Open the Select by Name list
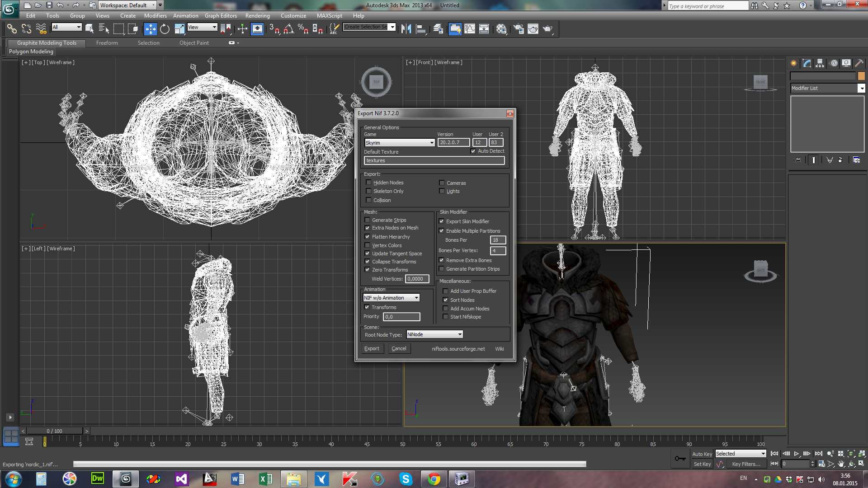Viewport: 868px width, 488px height. pos(104,29)
